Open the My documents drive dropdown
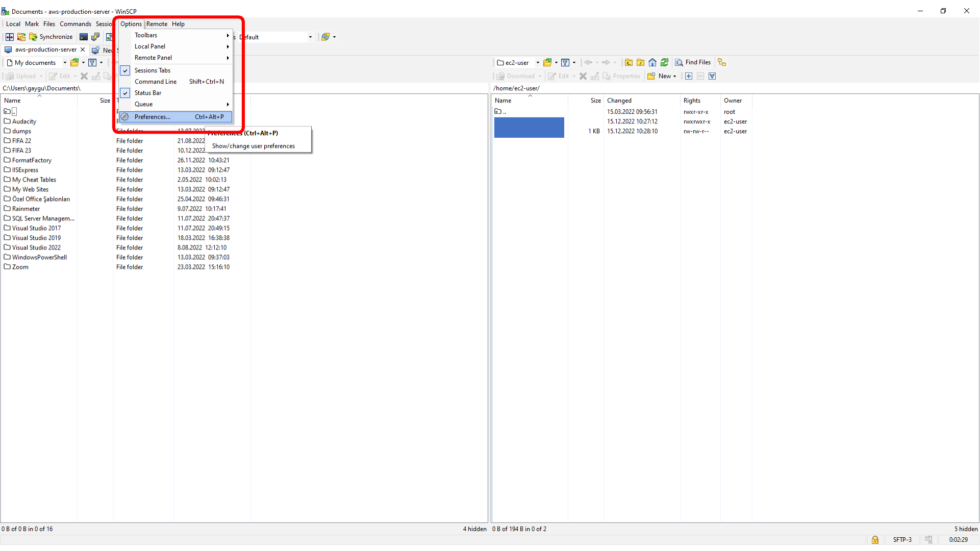This screenshot has width=980, height=551. (x=65, y=63)
